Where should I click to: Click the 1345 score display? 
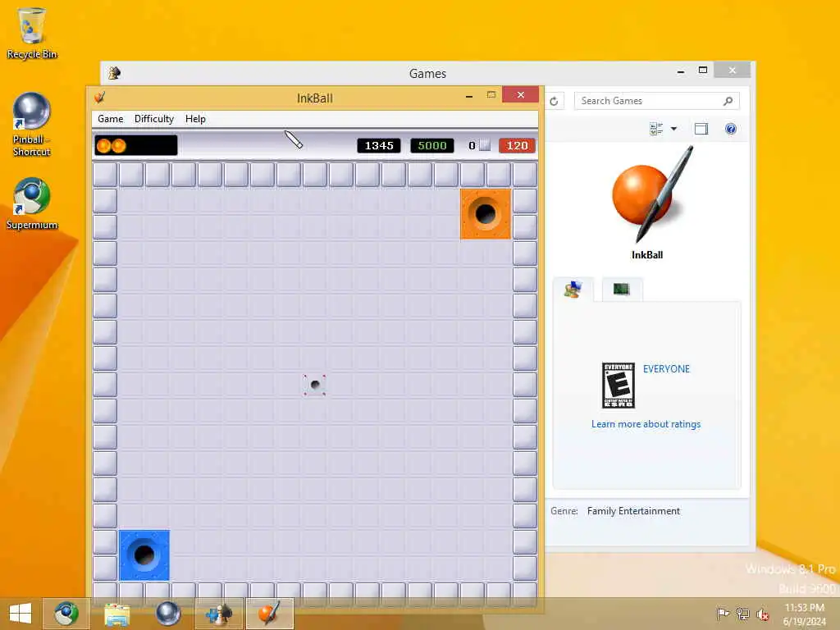[379, 146]
